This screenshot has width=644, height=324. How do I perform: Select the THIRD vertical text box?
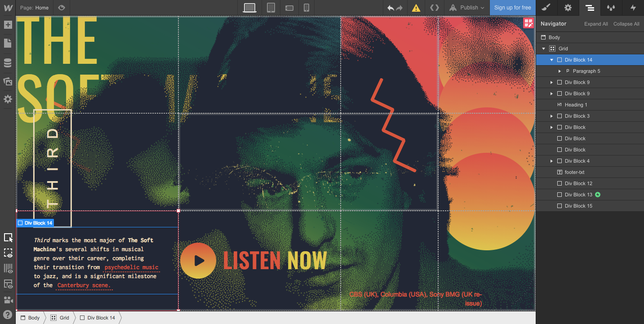click(x=53, y=168)
